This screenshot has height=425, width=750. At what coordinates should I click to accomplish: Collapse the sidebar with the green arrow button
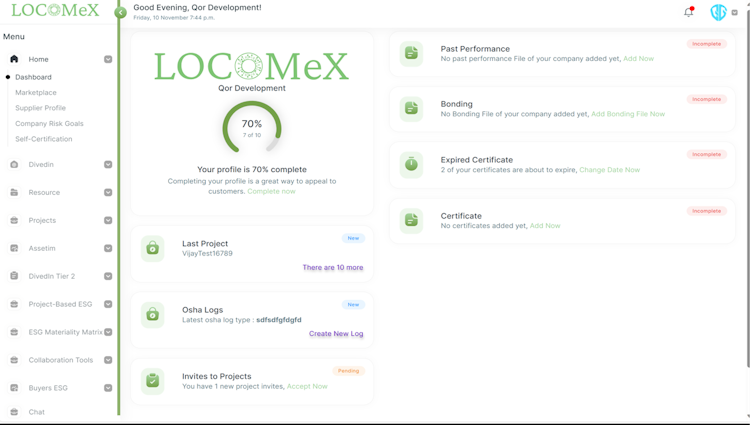[121, 12]
